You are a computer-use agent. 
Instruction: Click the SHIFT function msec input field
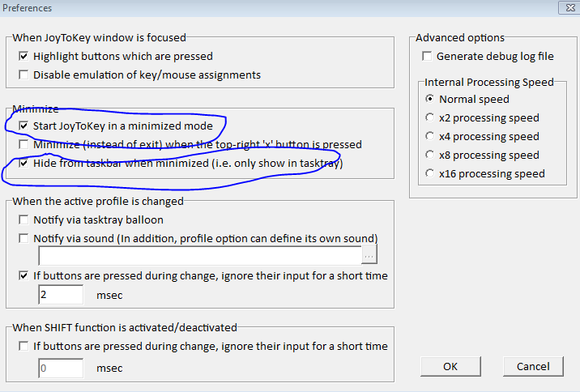[x=61, y=368]
